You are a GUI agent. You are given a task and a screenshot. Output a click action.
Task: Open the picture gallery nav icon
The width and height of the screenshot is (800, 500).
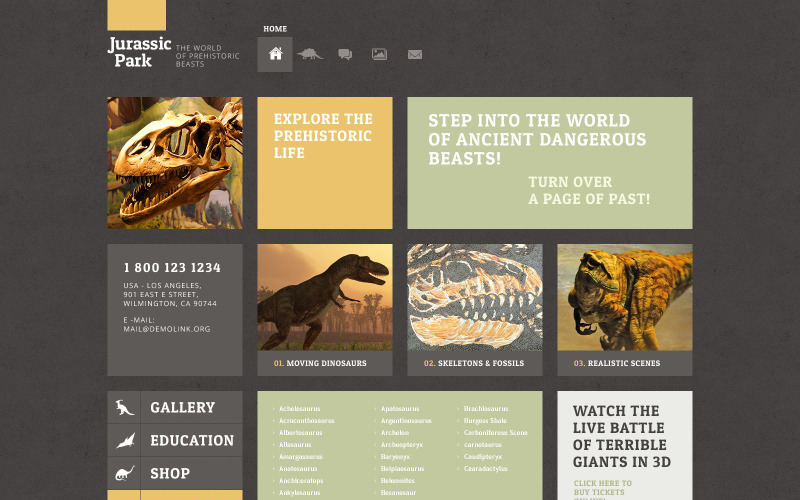pos(379,54)
